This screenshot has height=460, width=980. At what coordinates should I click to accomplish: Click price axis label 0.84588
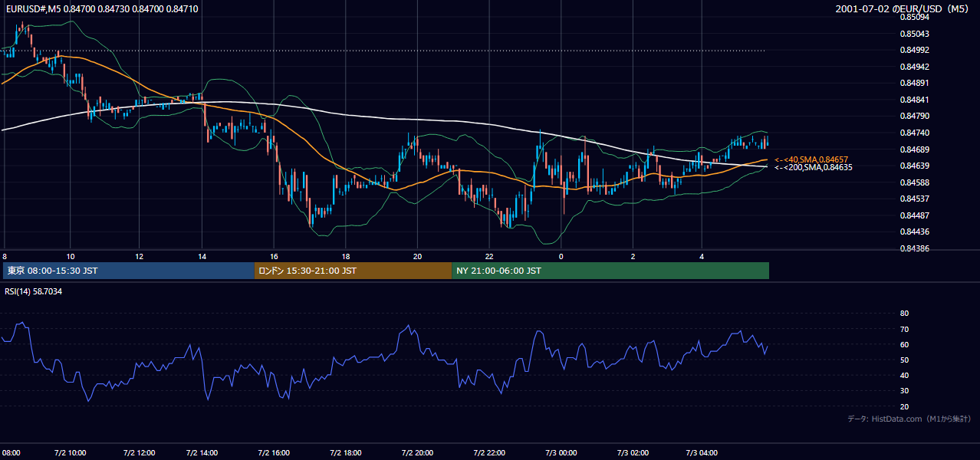pyautogui.click(x=914, y=182)
